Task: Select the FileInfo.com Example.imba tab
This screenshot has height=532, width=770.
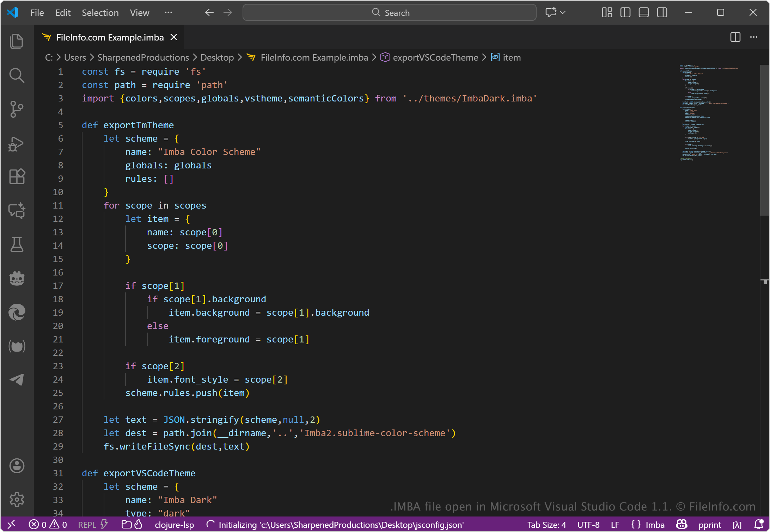Action: point(110,37)
